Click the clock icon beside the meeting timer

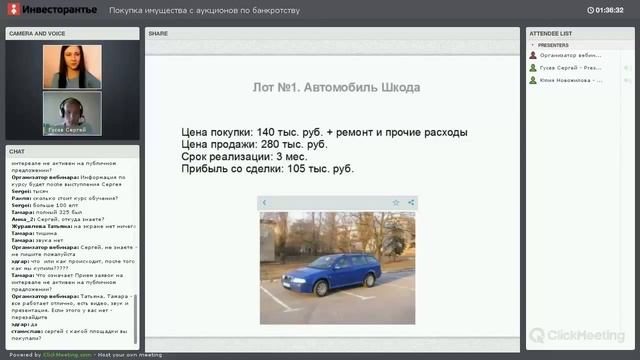pos(590,10)
